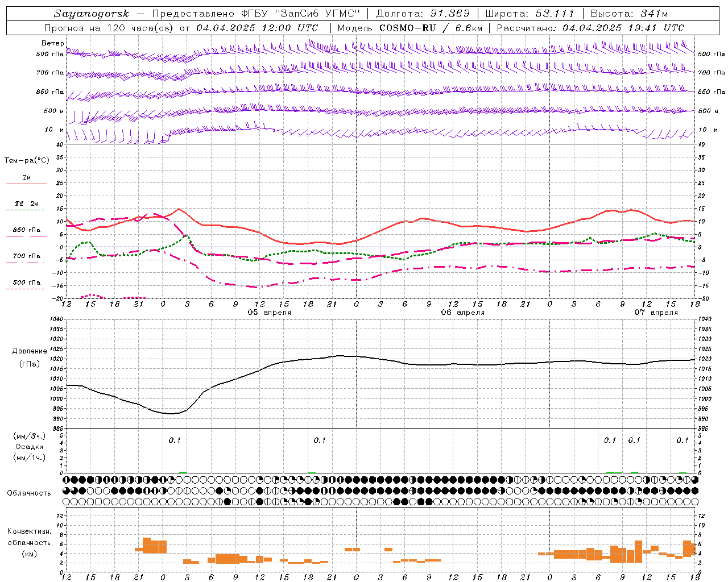The height and width of the screenshot is (582, 728).
Task: Click the '(мм/1ч.)' precipitation unit label
Action: [x=30, y=458]
